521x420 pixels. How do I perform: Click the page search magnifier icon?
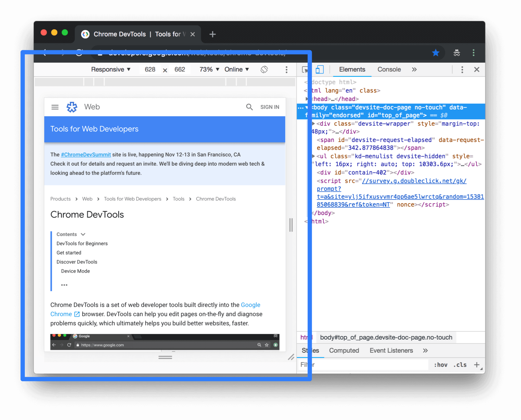(249, 107)
